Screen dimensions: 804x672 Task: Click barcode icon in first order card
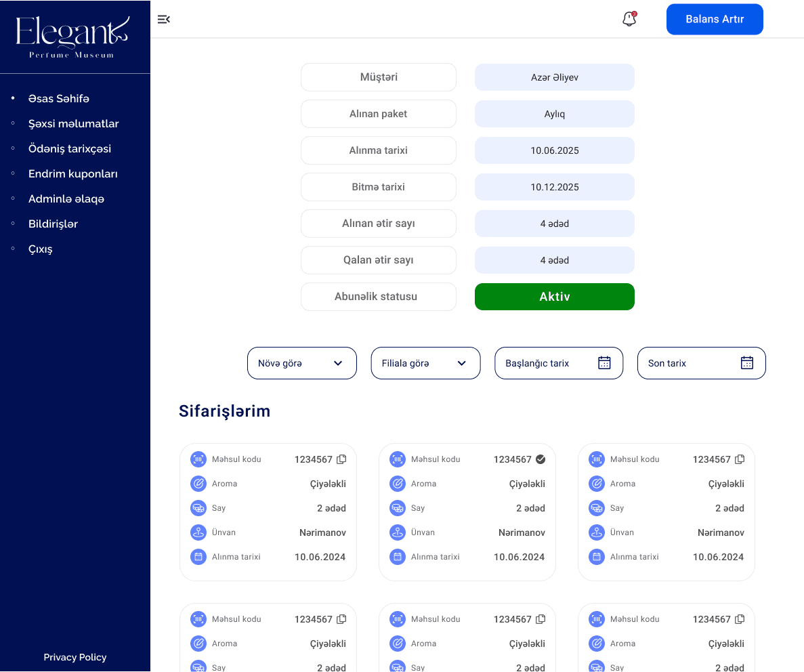tap(198, 459)
